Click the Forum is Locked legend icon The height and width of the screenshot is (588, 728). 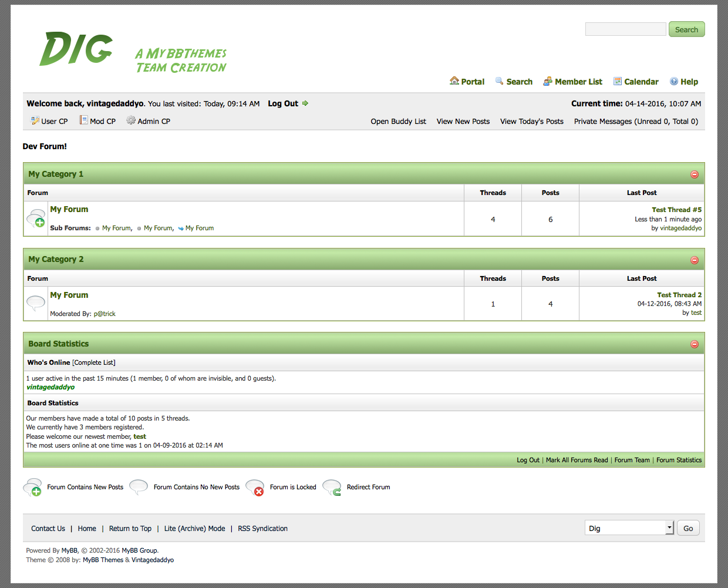click(x=255, y=487)
